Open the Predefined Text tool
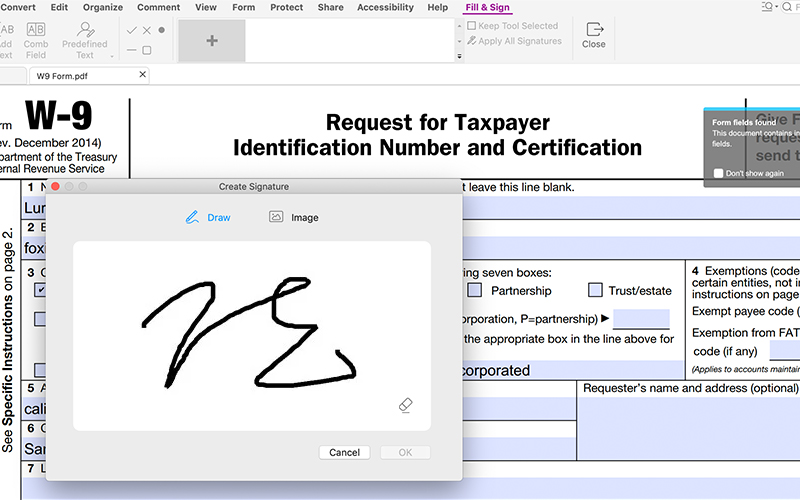This screenshot has width=800, height=500. pos(85,41)
